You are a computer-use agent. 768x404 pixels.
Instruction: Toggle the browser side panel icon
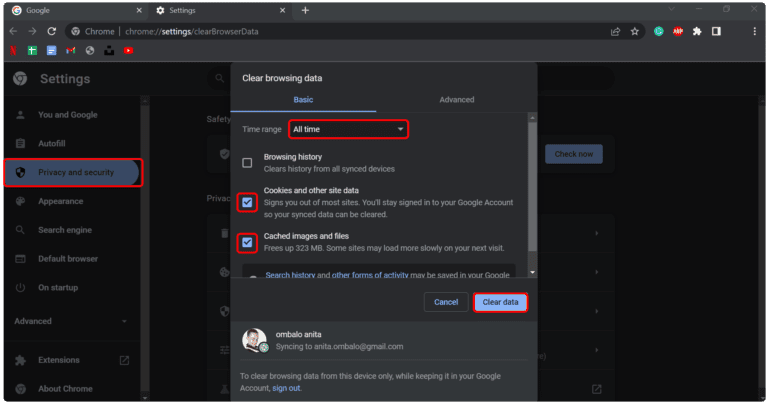point(716,31)
